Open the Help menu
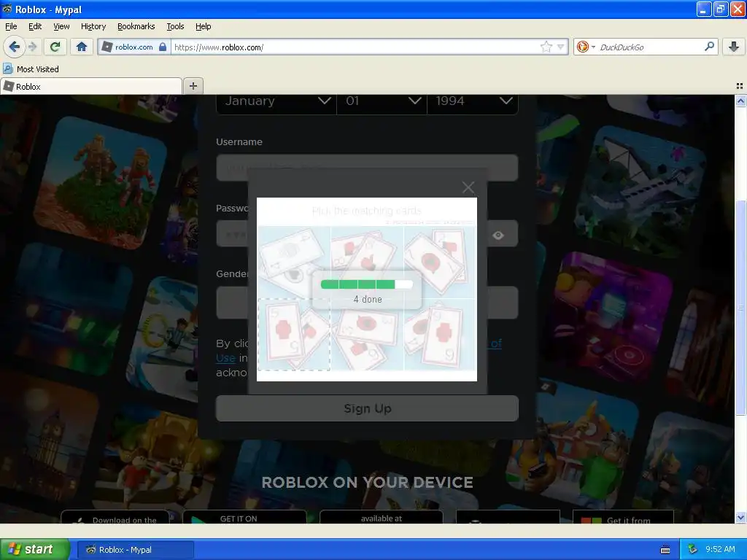Viewport: 747px width, 560px height. (x=203, y=26)
